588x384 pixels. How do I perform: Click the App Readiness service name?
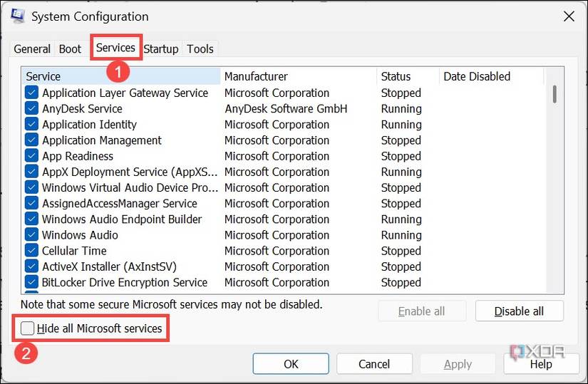[78, 155]
